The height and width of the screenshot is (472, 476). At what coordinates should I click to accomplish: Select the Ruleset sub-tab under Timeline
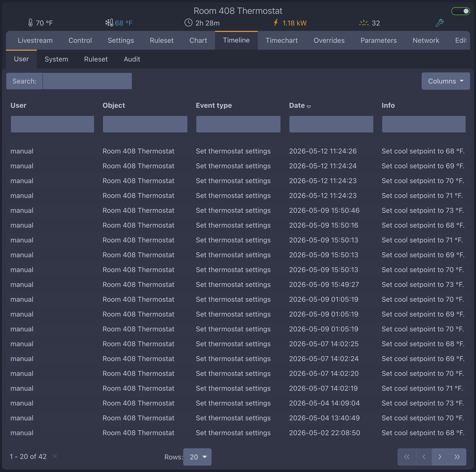click(x=96, y=59)
